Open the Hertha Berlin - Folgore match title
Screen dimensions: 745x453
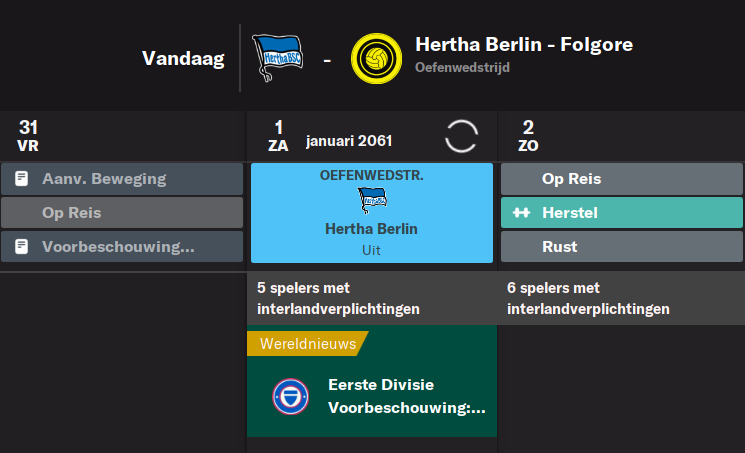coord(524,45)
